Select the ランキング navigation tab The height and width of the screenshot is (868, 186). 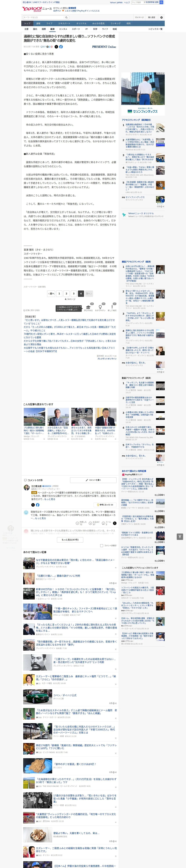[x=115, y=24]
